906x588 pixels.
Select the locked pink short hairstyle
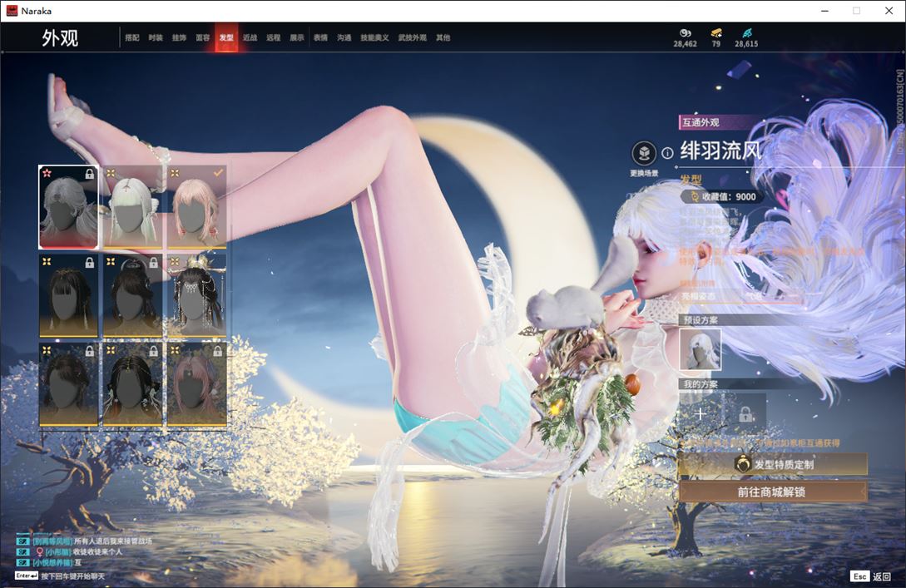[x=196, y=385]
